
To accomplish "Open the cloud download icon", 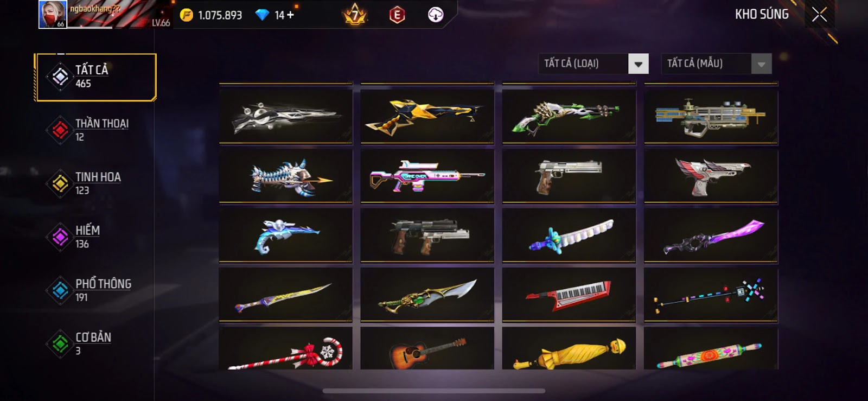I will tap(436, 15).
